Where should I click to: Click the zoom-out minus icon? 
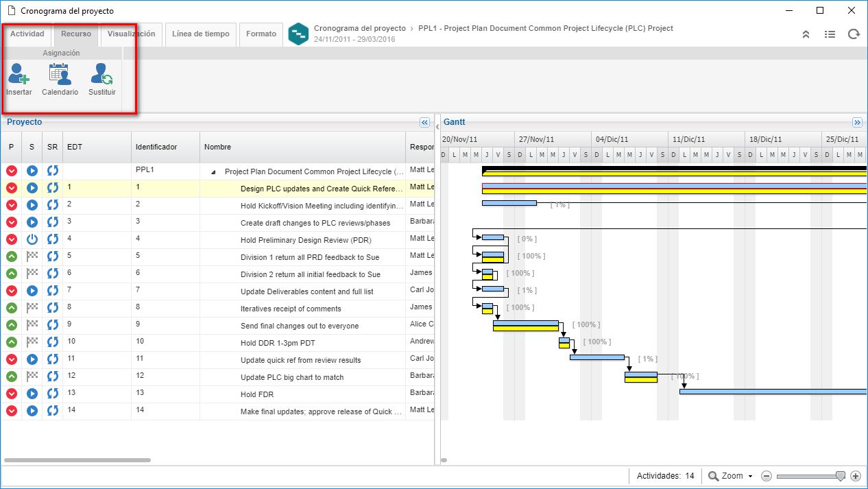click(767, 476)
